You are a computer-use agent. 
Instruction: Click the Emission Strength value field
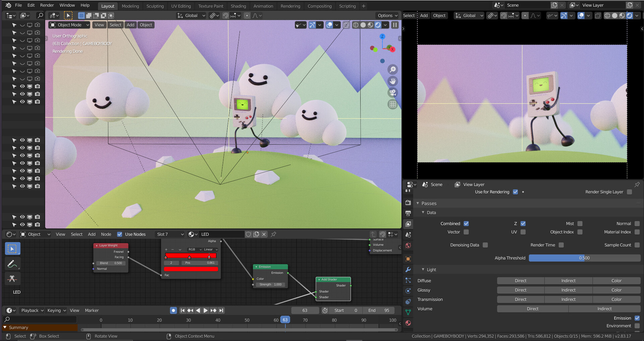click(x=270, y=284)
